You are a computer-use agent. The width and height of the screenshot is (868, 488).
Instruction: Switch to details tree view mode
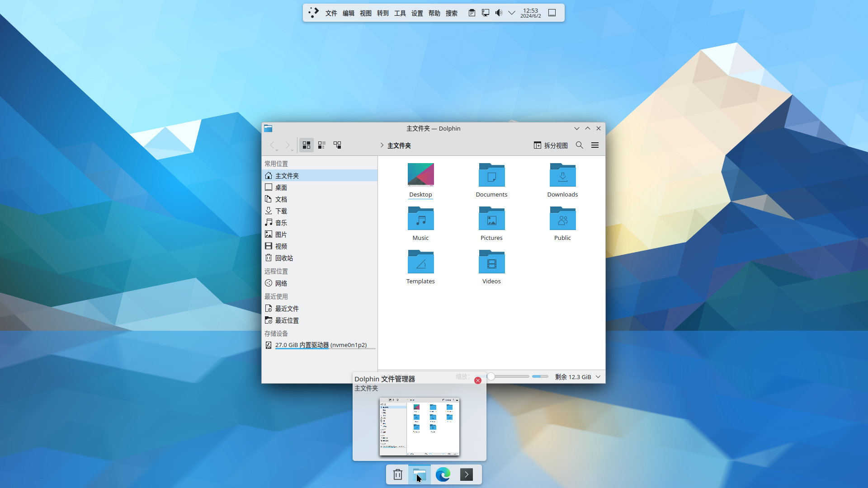[337, 145]
